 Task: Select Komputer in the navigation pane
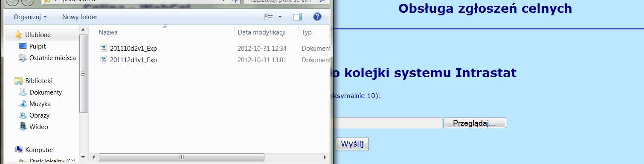click(x=39, y=150)
